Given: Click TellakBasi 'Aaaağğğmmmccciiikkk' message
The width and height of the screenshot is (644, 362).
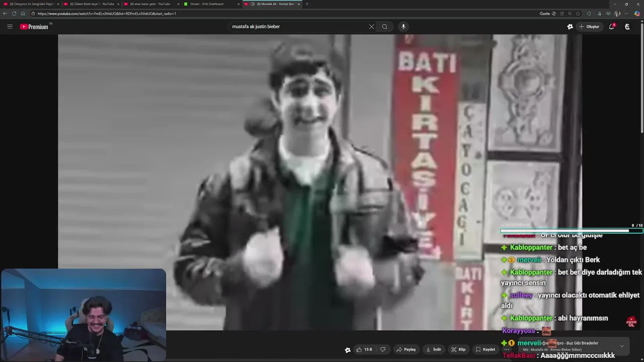Looking at the screenshot, I should point(558,355).
